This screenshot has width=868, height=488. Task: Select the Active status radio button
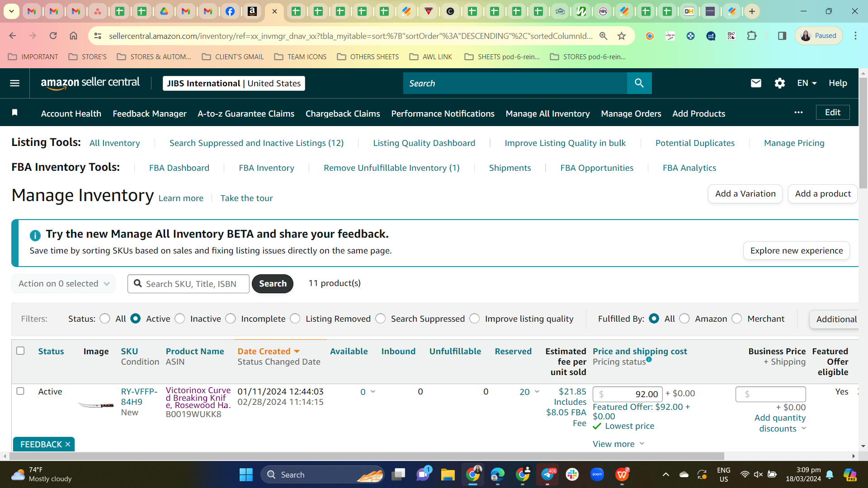135,319
